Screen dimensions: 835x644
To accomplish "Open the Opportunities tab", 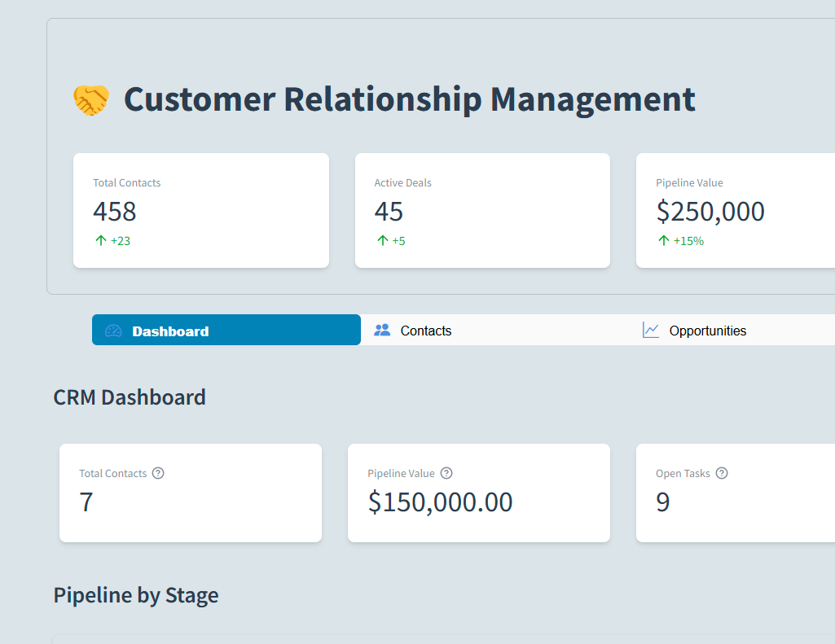I will click(x=707, y=331).
